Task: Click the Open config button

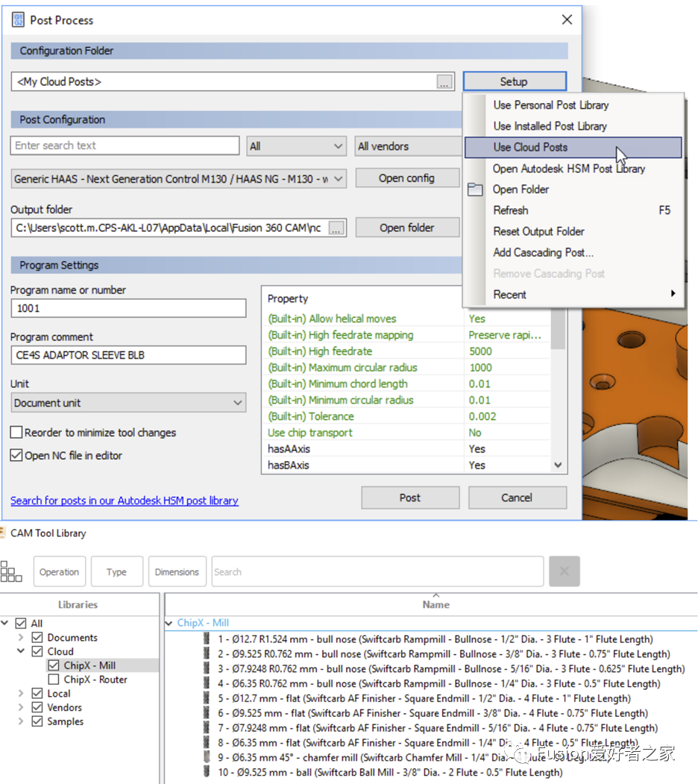Action: pyautogui.click(x=407, y=178)
